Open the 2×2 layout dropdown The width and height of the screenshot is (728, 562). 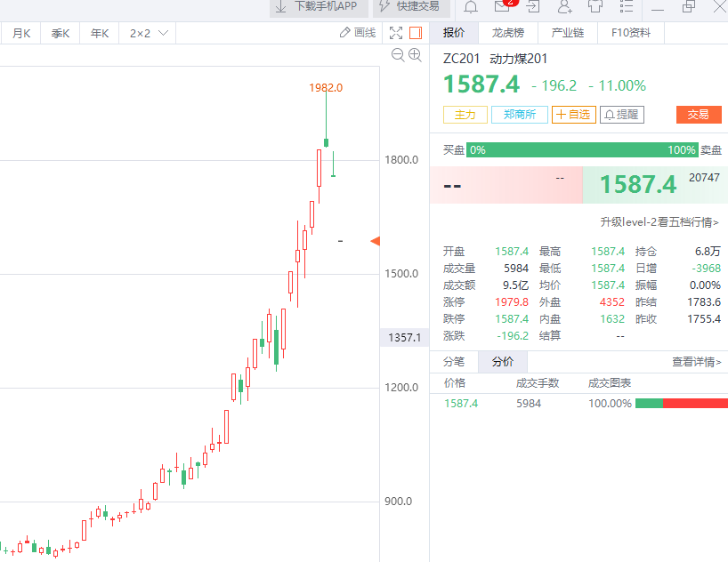point(149,33)
